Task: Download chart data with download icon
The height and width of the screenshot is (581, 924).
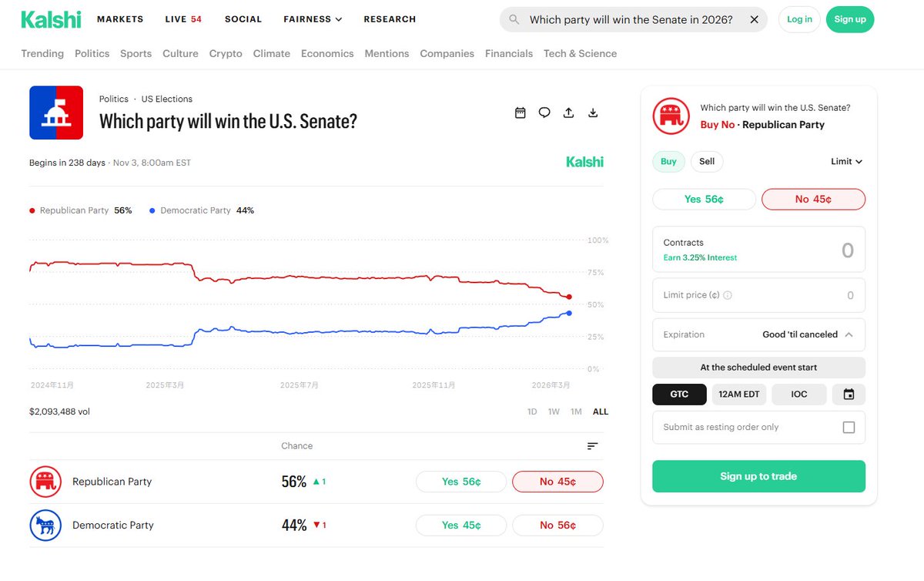Action: pos(593,113)
